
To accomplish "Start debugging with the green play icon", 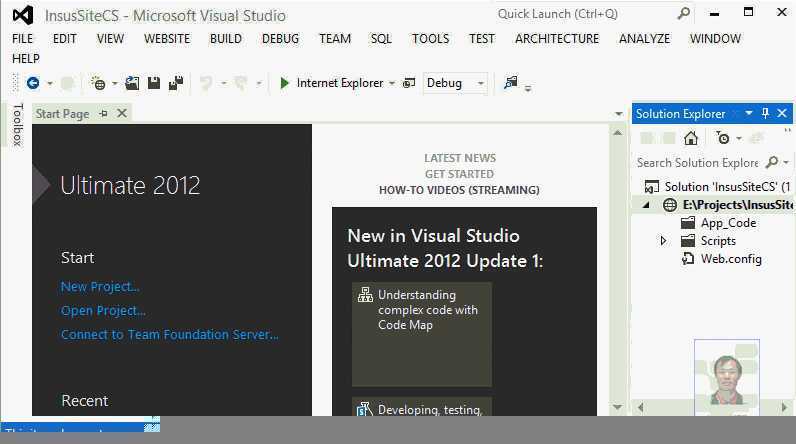I will 285,84.
